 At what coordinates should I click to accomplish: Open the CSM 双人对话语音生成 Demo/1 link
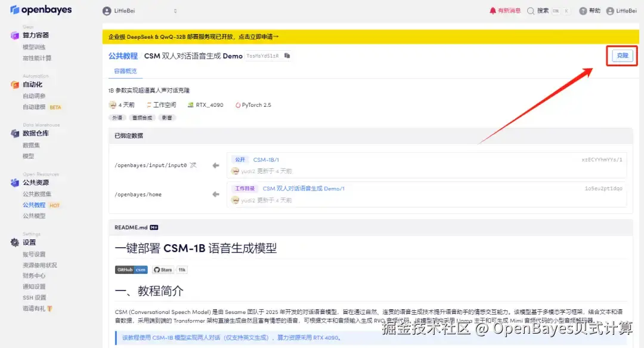coord(304,189)
